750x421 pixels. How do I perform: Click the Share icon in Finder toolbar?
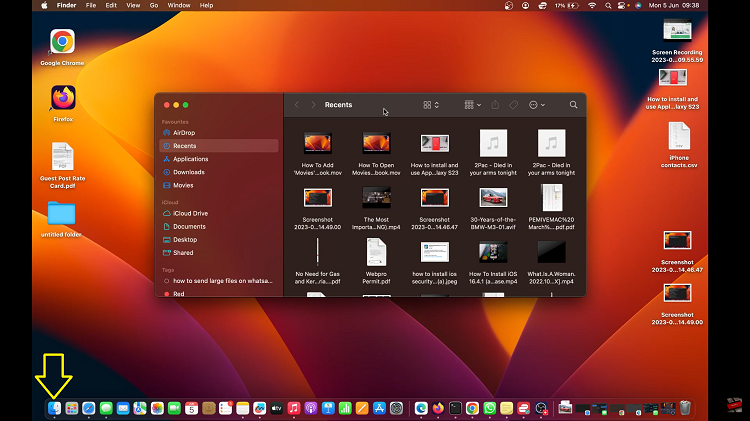[x=496, y=105]
